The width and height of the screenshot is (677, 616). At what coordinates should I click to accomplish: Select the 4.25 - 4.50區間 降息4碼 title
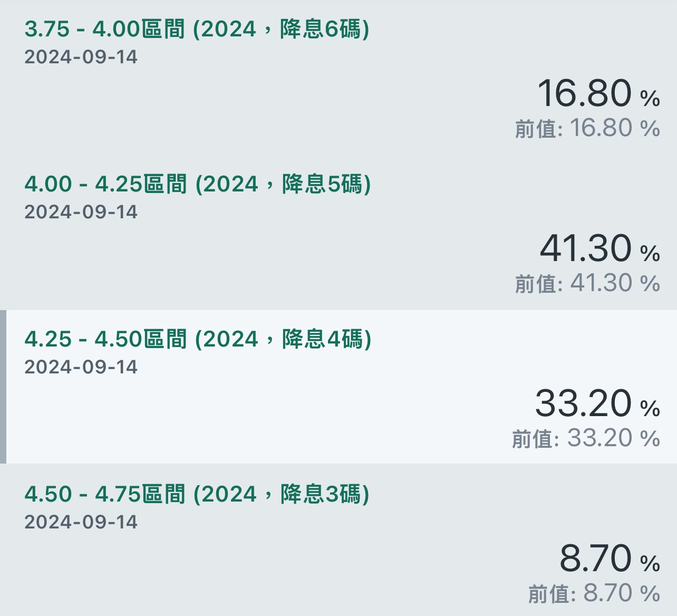[198, 339]
